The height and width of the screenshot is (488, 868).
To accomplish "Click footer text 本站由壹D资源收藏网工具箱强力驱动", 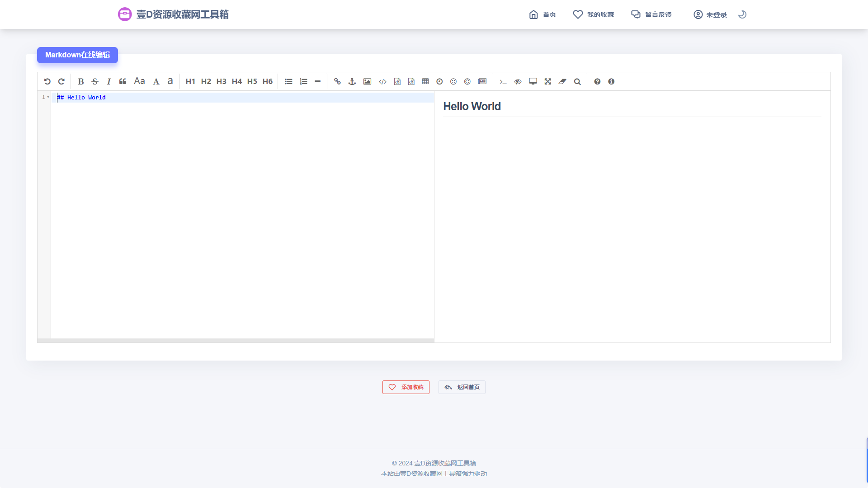I will point(434,474).
